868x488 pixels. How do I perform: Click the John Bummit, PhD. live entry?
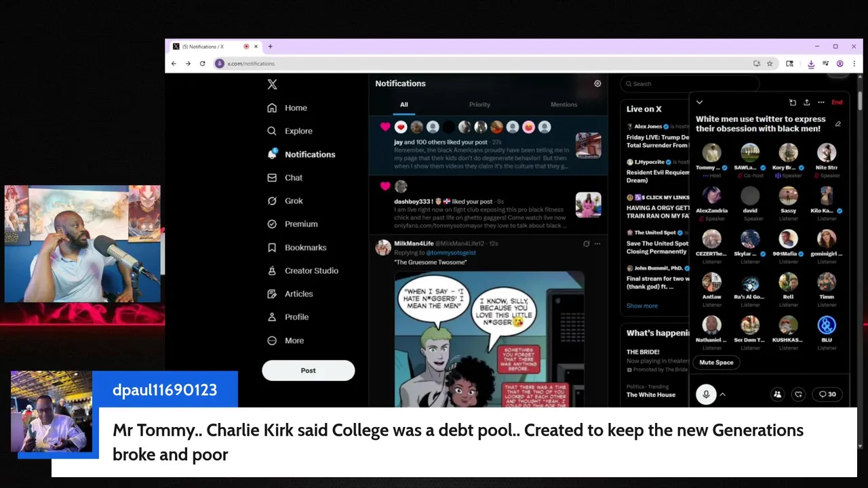(x=656, y=277)
